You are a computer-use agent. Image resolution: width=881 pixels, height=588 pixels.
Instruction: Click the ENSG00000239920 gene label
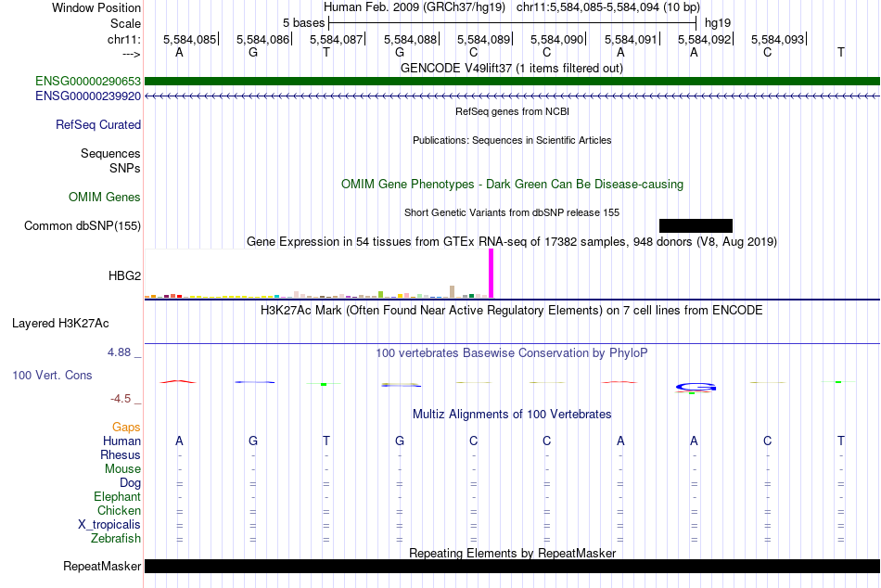(88, 96)
